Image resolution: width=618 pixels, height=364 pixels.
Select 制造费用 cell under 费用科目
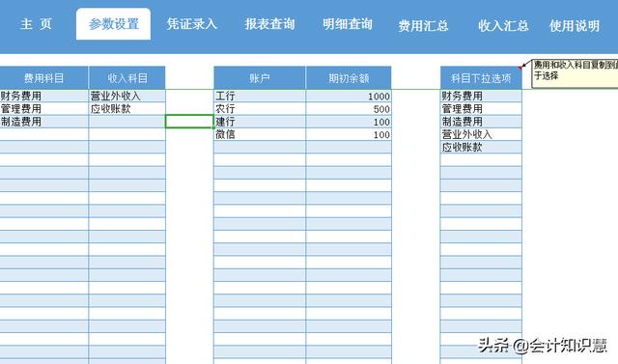[43, 122]
